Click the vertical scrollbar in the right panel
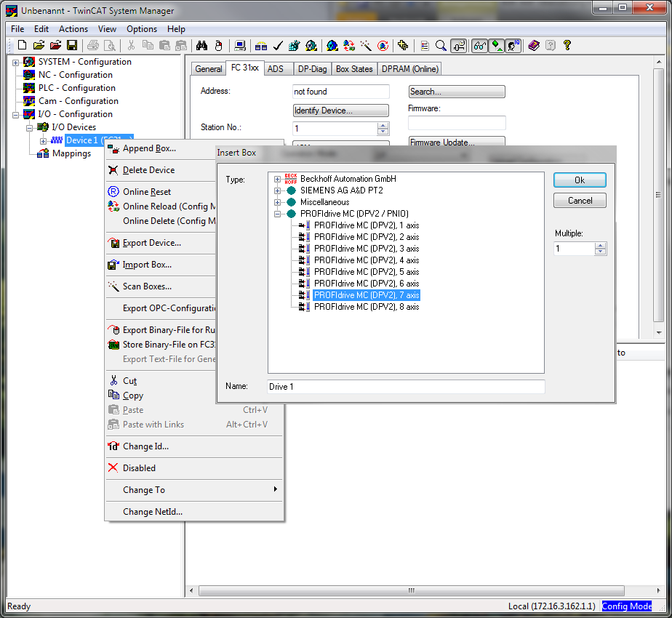Viewport: 672px width, 618px height. point(658,195)
